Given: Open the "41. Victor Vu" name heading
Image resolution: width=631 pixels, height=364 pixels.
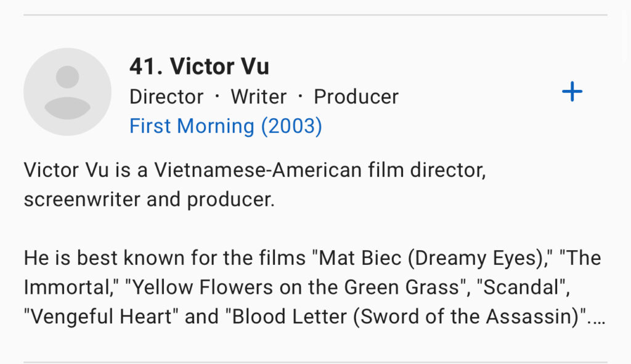Looking at the screenshot, I should click(199, 67).
